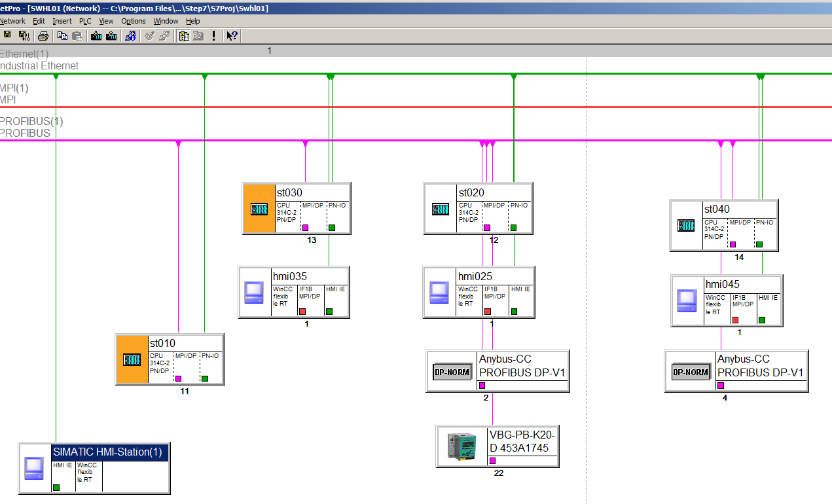Open the View menu
Screen dimensions: 832x504
coord(106,21)
